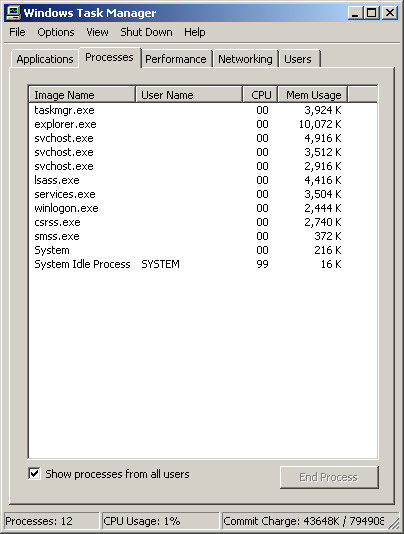Sort by User Name column header
The height and width of the screenshot is (534, 404).
pos(189,95)
